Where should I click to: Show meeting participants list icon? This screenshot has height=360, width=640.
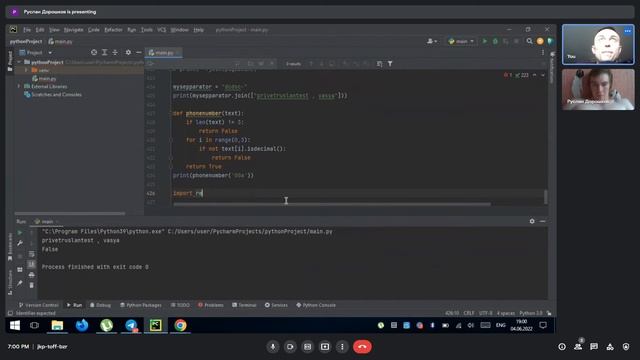578,347
